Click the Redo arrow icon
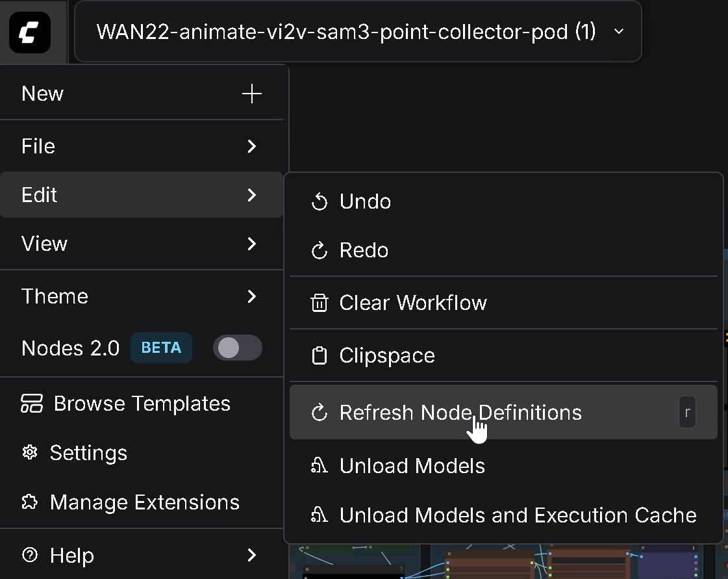The image size is (728, 579). tap(320, 251)
